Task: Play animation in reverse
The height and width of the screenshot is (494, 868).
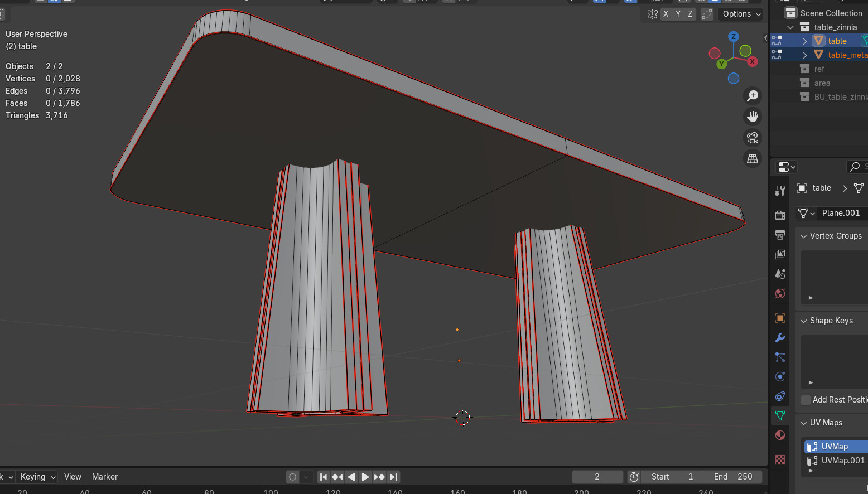Action: (351, 477)
